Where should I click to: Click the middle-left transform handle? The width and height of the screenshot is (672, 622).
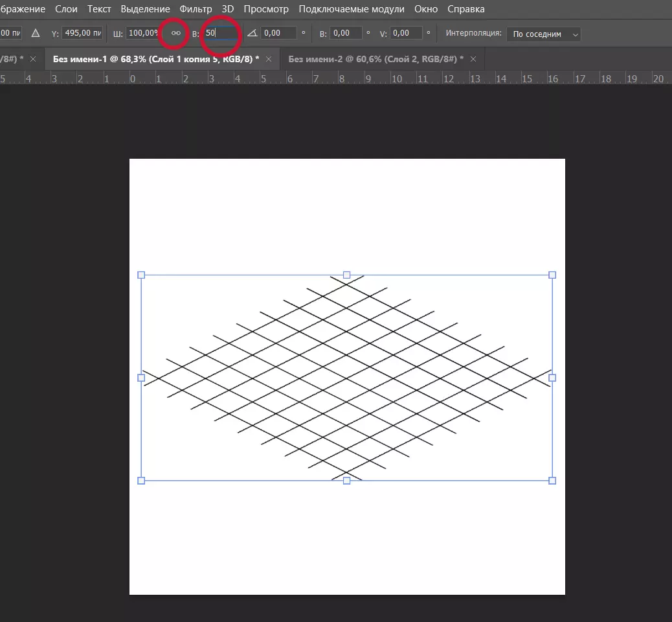tap(141, 378)
